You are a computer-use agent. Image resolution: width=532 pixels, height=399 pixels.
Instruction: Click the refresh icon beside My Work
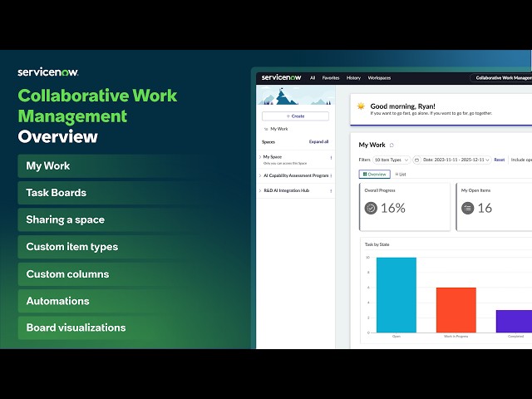[x=392, y=145]
